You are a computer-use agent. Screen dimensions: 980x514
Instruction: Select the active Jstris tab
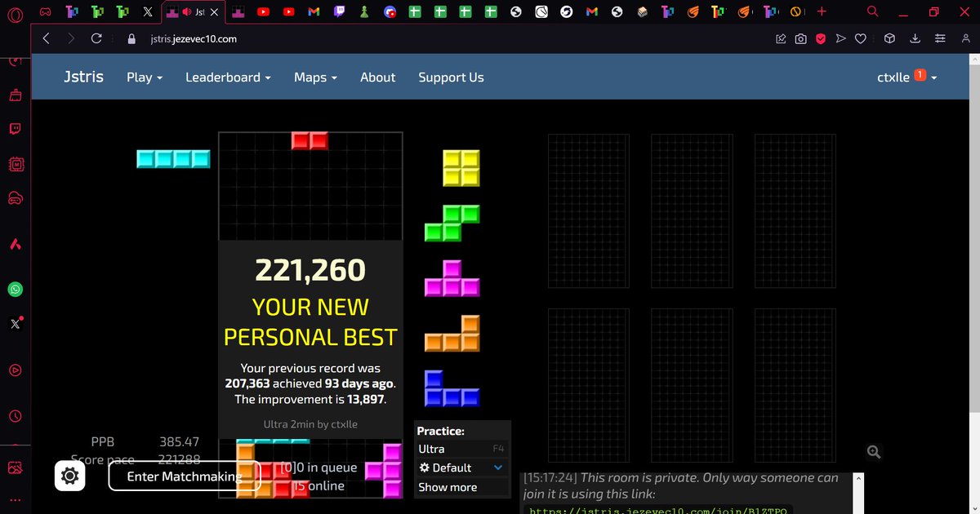point(194,12)
